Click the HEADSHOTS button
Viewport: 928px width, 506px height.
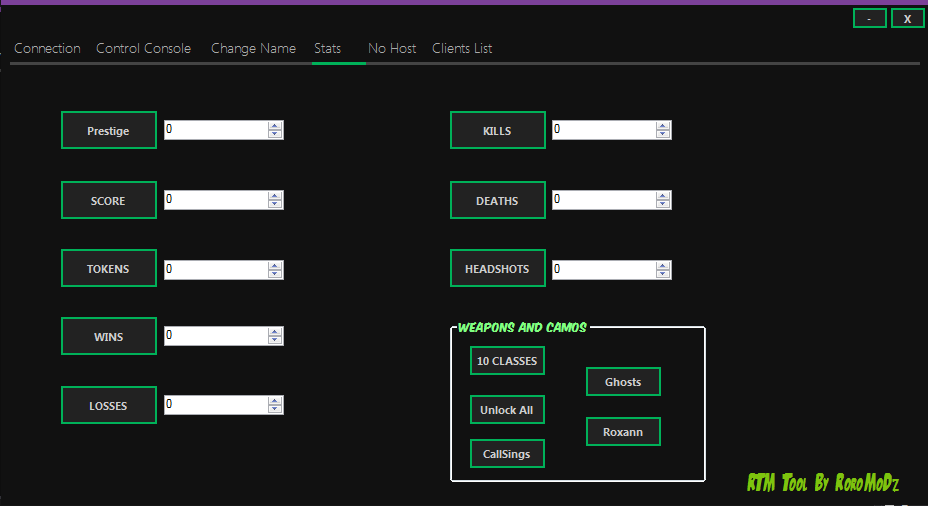(x=498, y=268)
